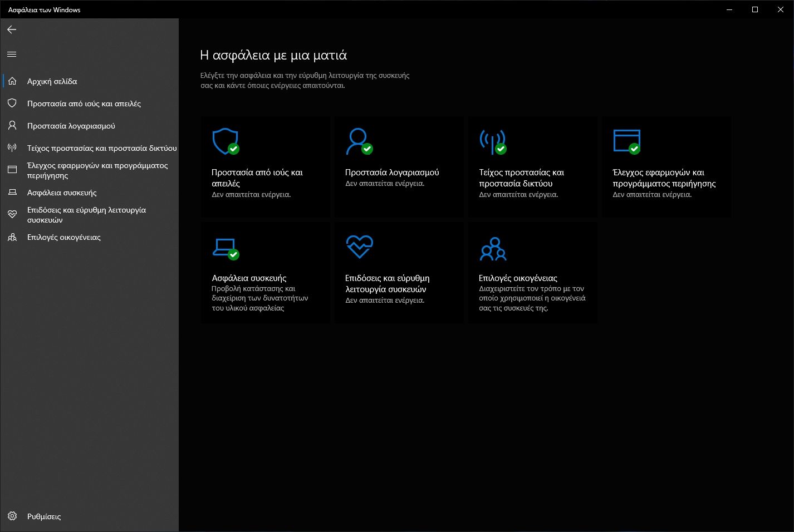Click the account protection tile icon
Screen dimensions: 794x532
(358, 141)
